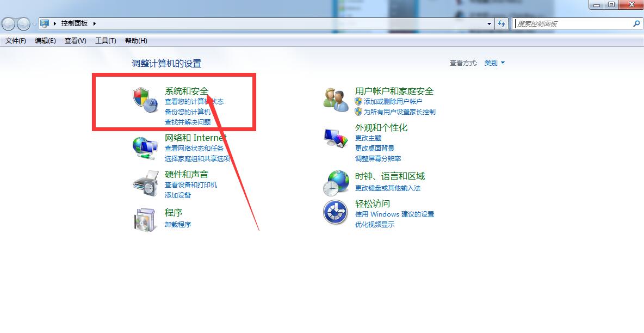Open the 文件(F) menu
The height and width of the screenshot is (333, 644).
(x=16, y=41)
